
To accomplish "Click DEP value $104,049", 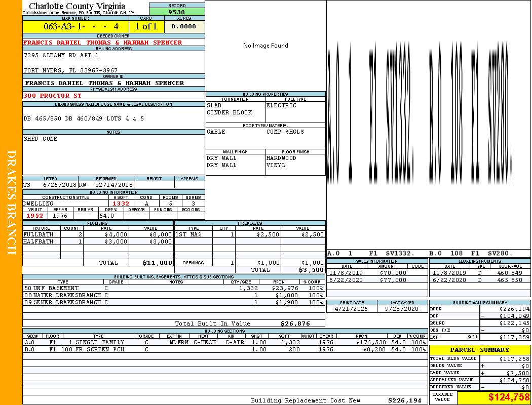I will (x=514, y=316).
